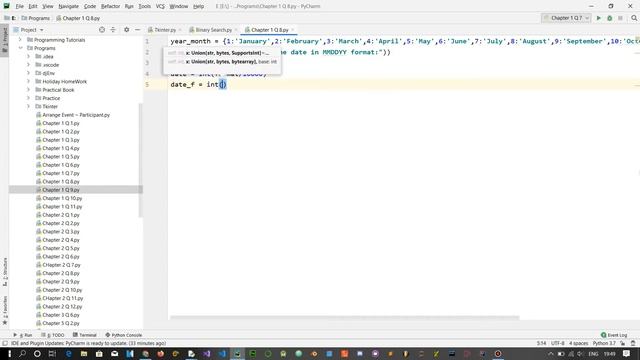Select Chapter 2 Q 4.py in project tree
This screenshot has width=640, height=360.
point(61,240)
